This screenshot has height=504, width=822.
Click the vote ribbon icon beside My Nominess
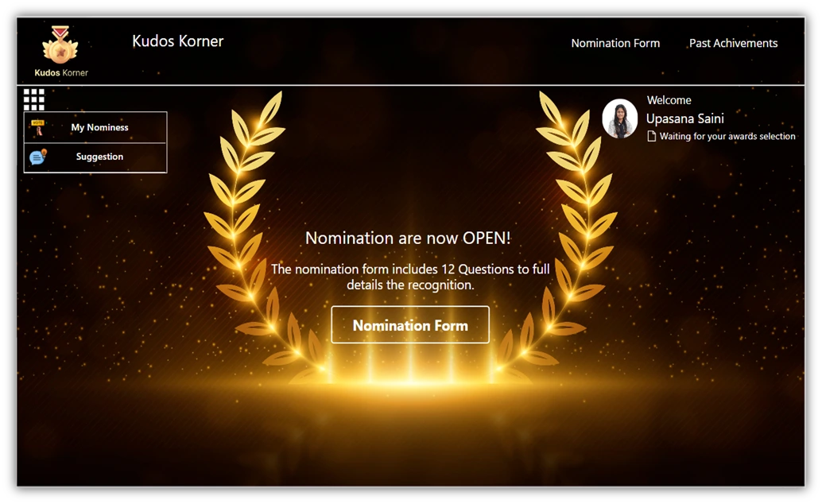tap(37, 127)
